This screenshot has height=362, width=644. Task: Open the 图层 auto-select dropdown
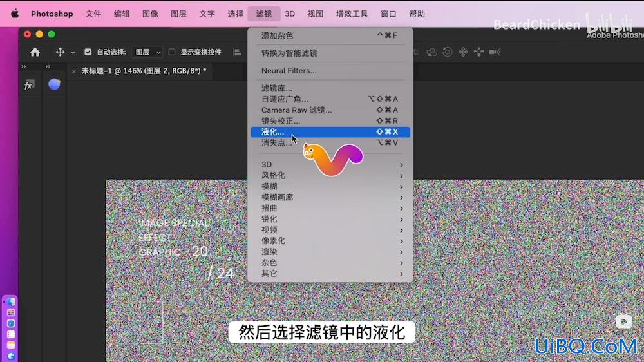coord(148,52)
